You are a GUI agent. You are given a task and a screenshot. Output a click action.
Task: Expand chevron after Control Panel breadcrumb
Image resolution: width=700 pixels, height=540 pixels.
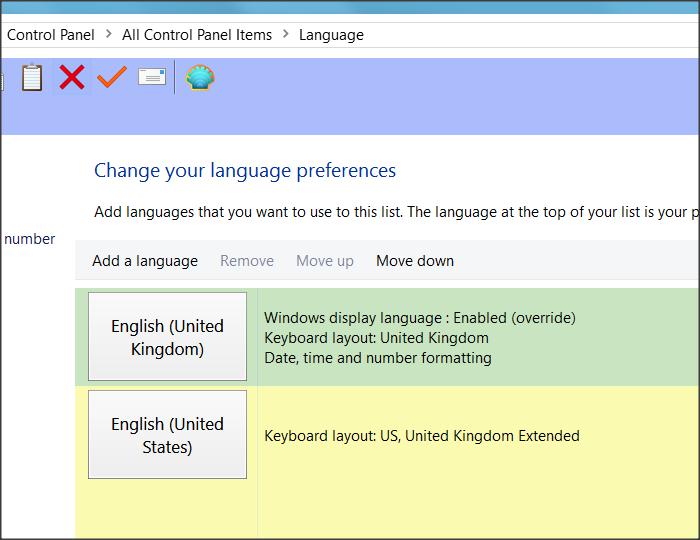[x=108, y=34]
